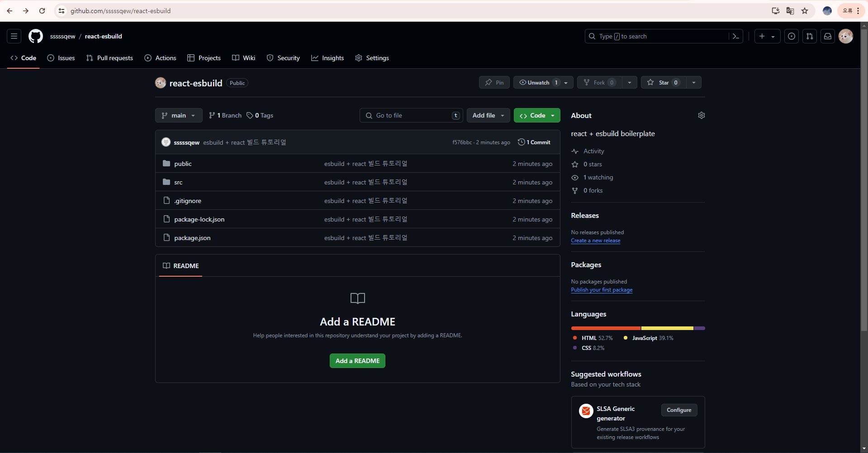Open the 1 Branch link

point(225,115)
